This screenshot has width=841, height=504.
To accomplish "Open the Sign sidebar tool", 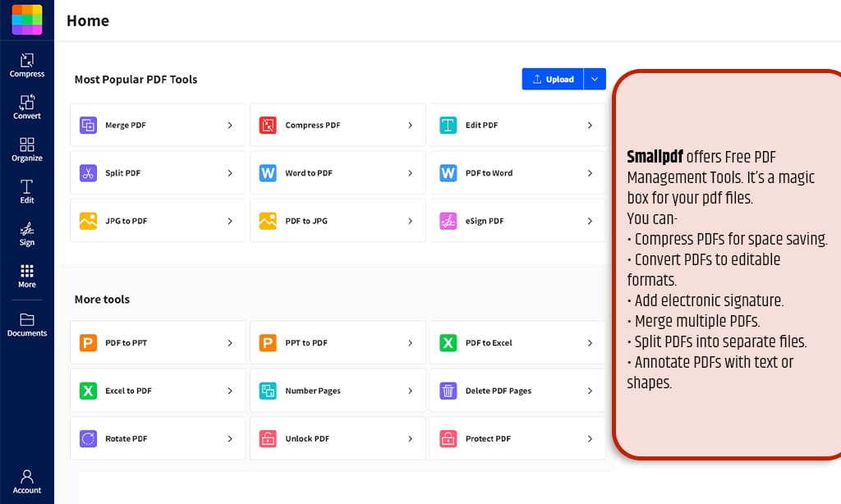I will (27, 234).
